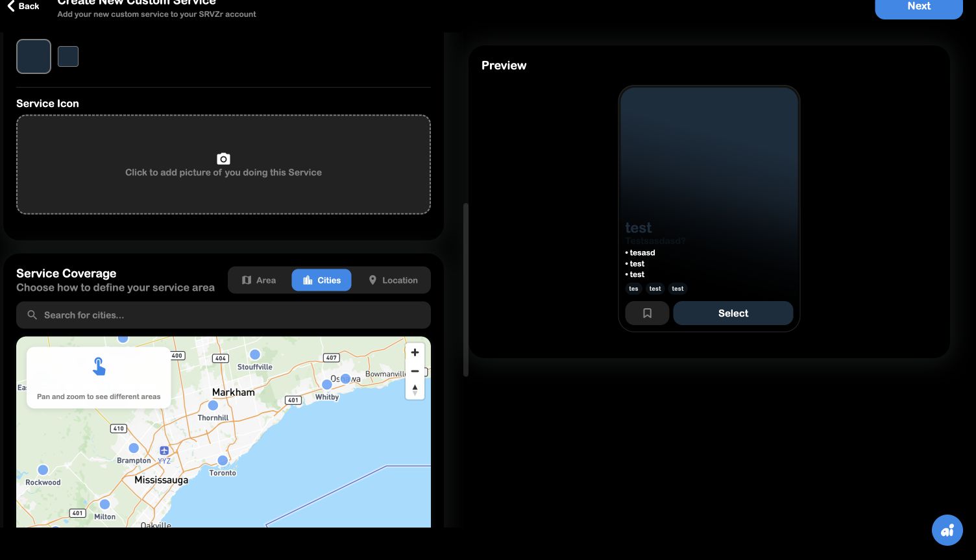Click the "tes" tag in preview

633,289
